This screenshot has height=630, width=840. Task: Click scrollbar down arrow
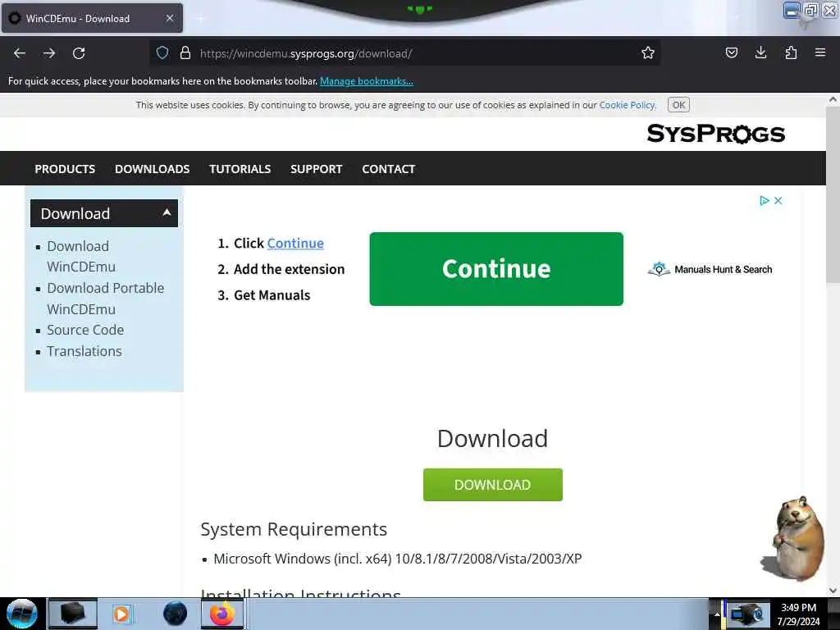[833, 591]
